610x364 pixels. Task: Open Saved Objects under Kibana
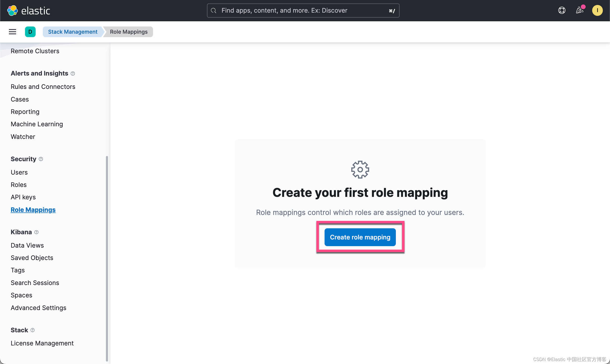tap(32, 258)
